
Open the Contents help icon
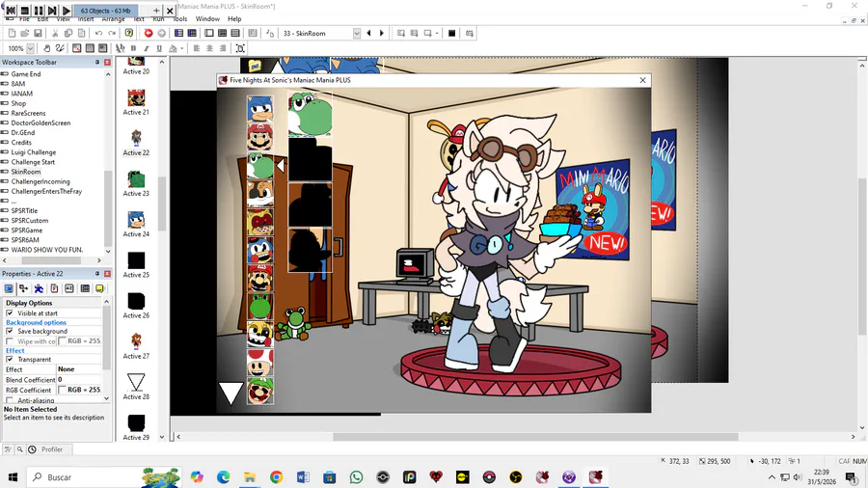click(x=129, y=33)
